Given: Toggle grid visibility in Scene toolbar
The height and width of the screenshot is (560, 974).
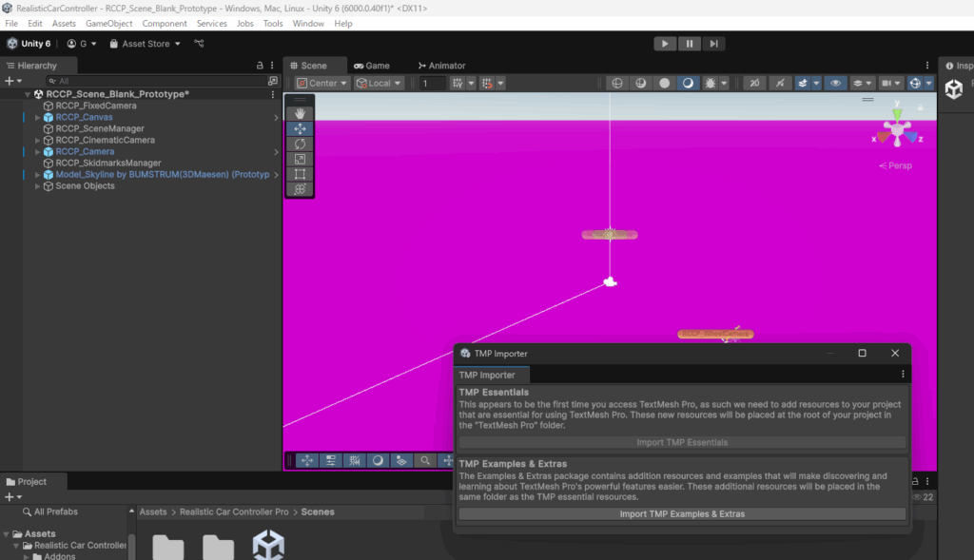Looking at the screenshot, I should click(458, 84).
